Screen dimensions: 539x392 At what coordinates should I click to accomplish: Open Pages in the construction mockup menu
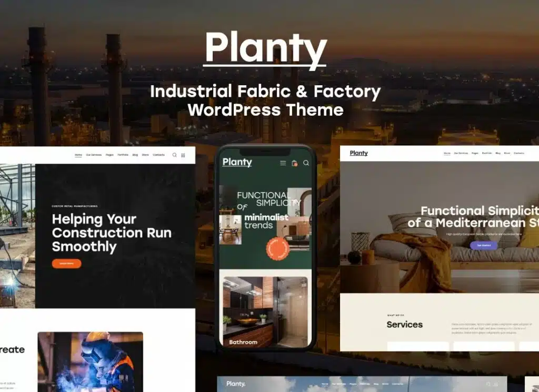tap(109, 155)
